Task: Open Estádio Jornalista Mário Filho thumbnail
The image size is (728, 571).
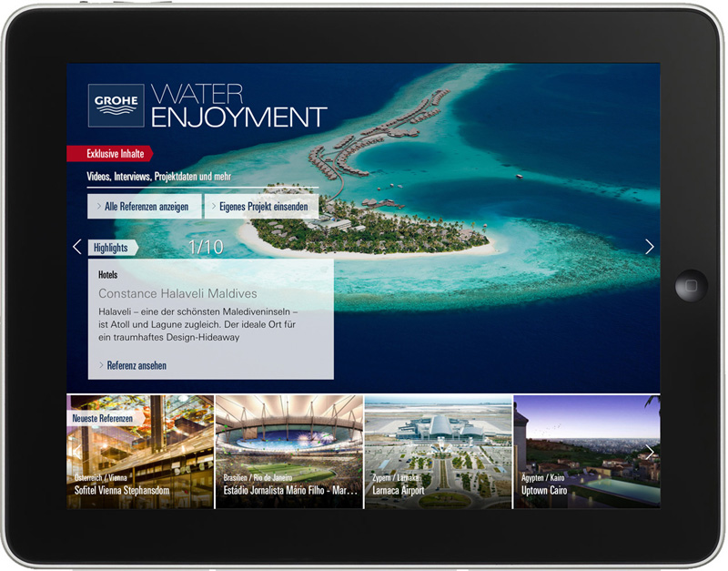Action: pos(289,452)
